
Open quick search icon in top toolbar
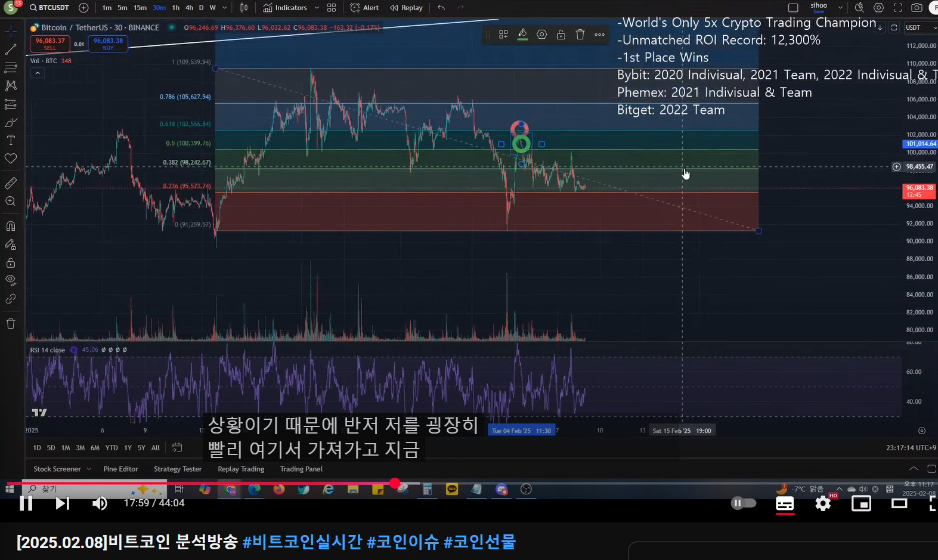click(859, 8)
